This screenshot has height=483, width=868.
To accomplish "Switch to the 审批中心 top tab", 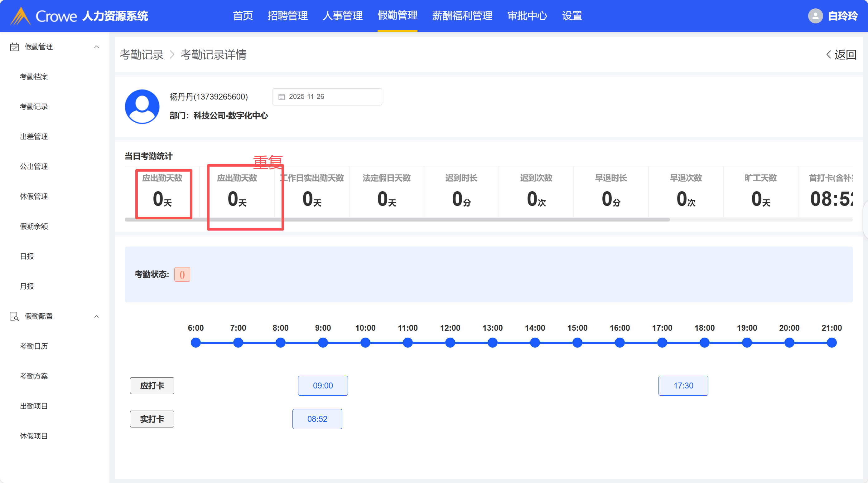I will 527,16.
